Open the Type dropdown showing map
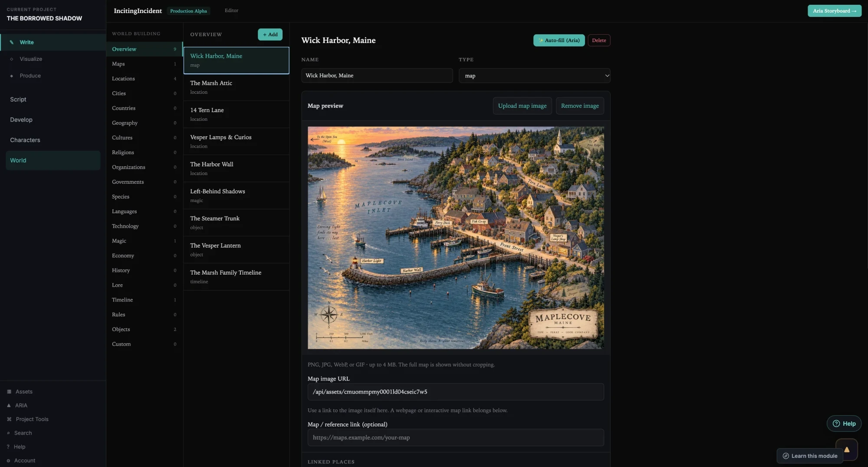 click(534, 76)
